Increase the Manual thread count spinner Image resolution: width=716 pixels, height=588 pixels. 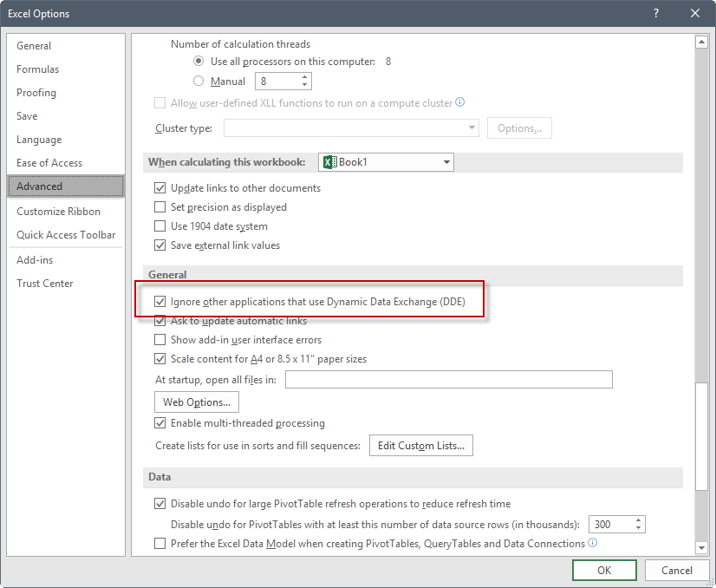point(304,77)
